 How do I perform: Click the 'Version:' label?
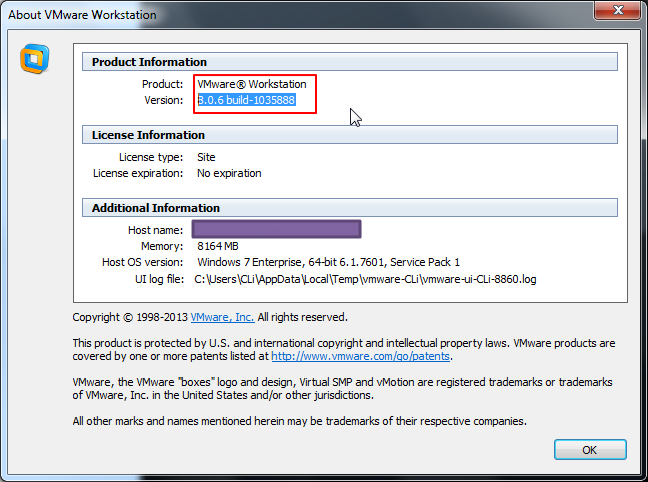pyautogui.click(x=164, y=100)
